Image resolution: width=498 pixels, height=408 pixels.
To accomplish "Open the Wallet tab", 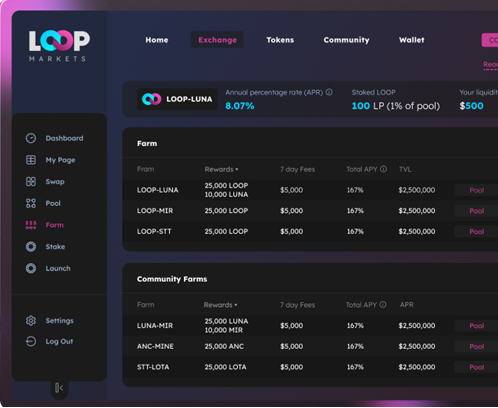I will (412, 40).
